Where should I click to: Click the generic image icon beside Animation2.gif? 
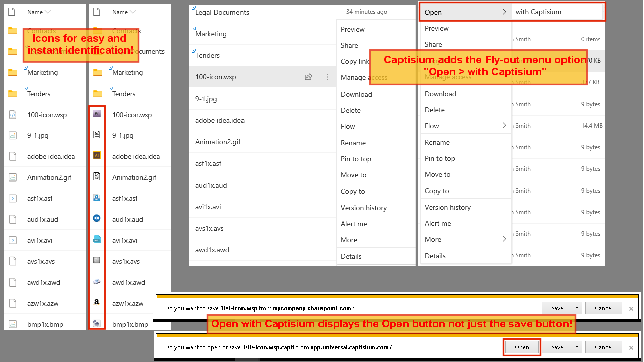[x=13, y=177]
